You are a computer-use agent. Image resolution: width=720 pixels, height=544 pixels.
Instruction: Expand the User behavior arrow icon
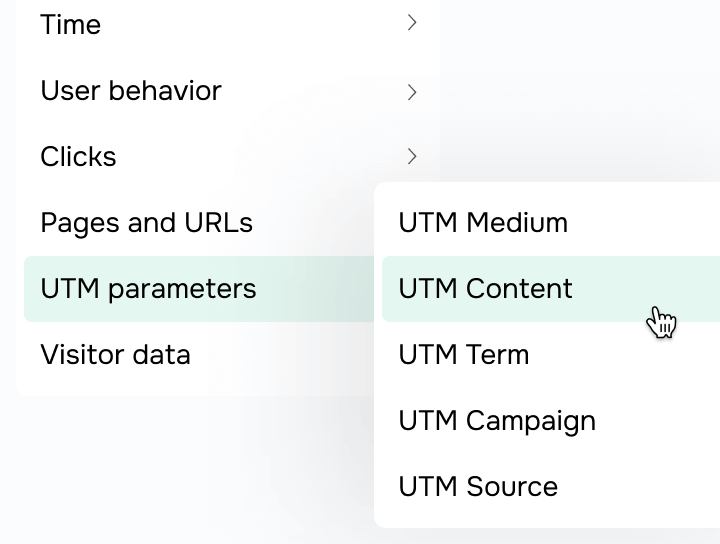pos(412,92)
